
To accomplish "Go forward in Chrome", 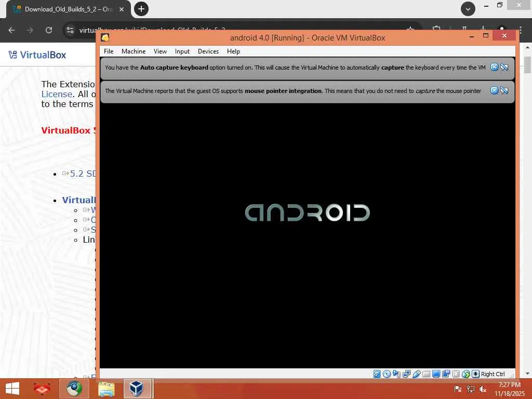I will 30,30.
